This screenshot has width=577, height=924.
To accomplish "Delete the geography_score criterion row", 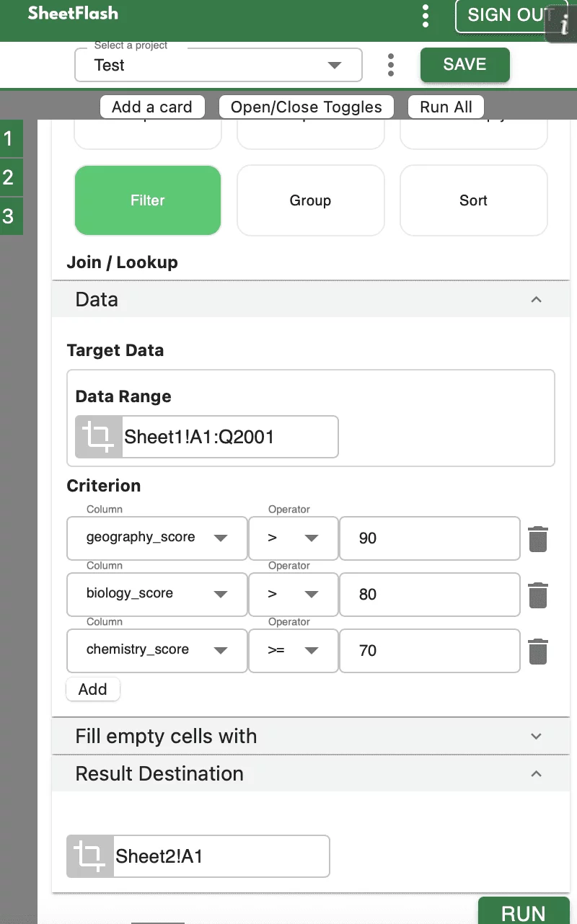I will 538,538.
